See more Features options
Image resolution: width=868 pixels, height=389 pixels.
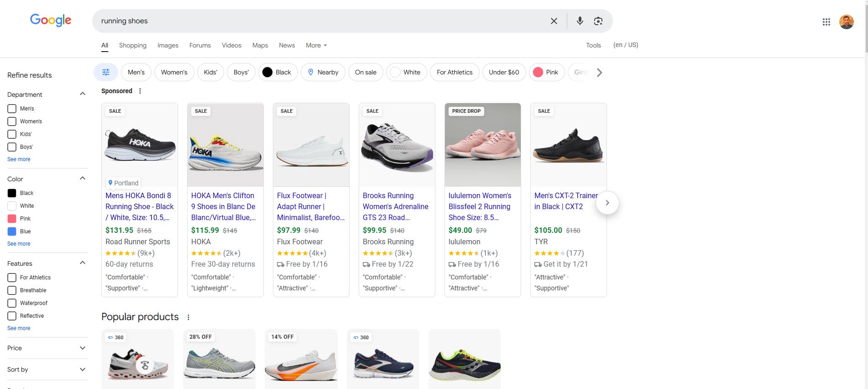[x=19, y=328]
